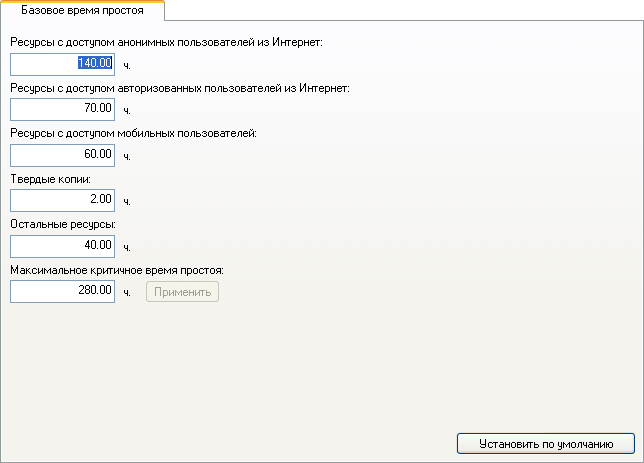Click the hours unit beside the 70.00 field

tap(127, 111)
